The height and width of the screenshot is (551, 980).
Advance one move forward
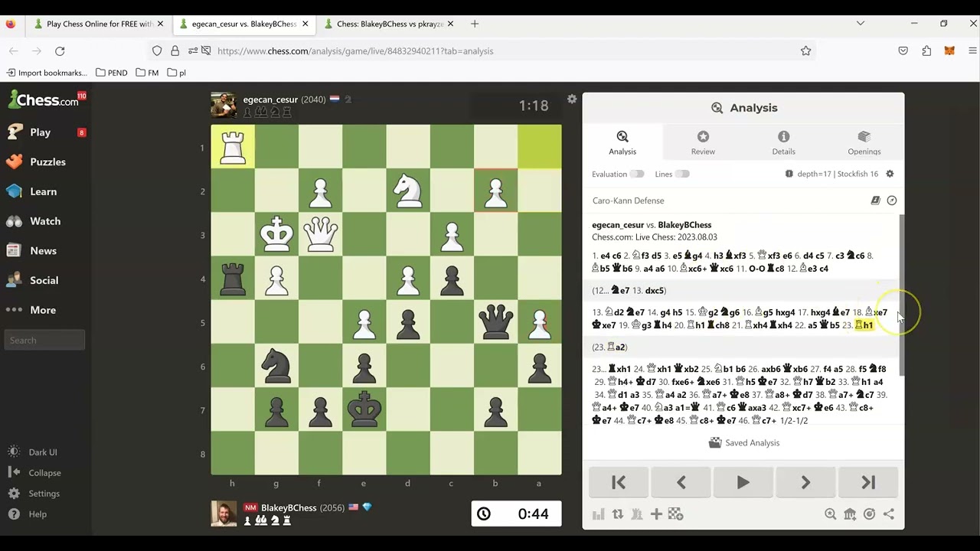click(x=805, y=483)
